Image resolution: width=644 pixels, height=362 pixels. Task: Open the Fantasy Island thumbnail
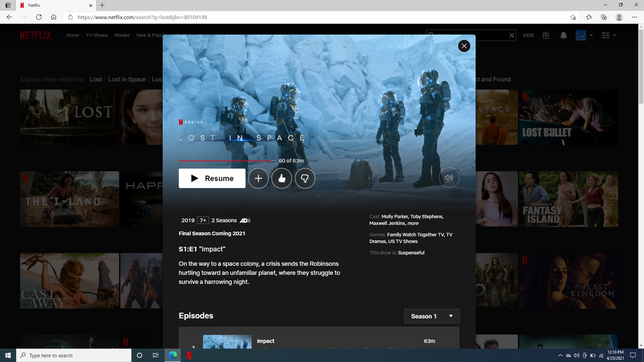569,199
